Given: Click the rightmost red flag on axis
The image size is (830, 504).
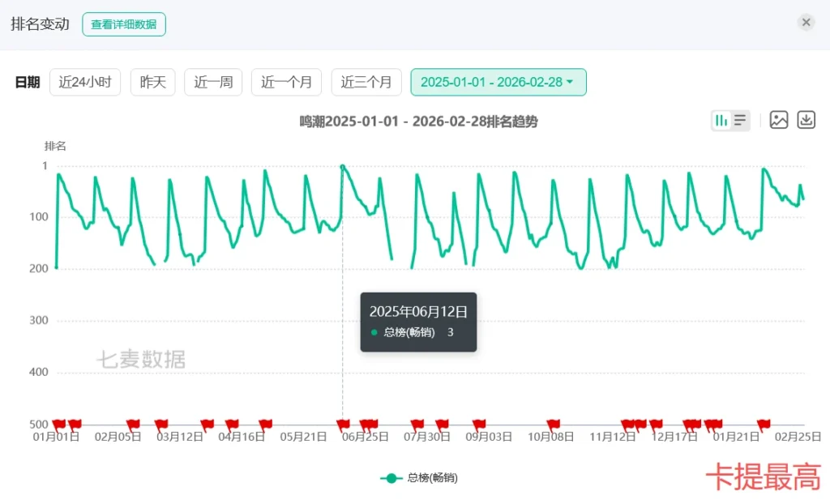Looking at the screenshot, I should pyautogui.click(x=764, y=424).
